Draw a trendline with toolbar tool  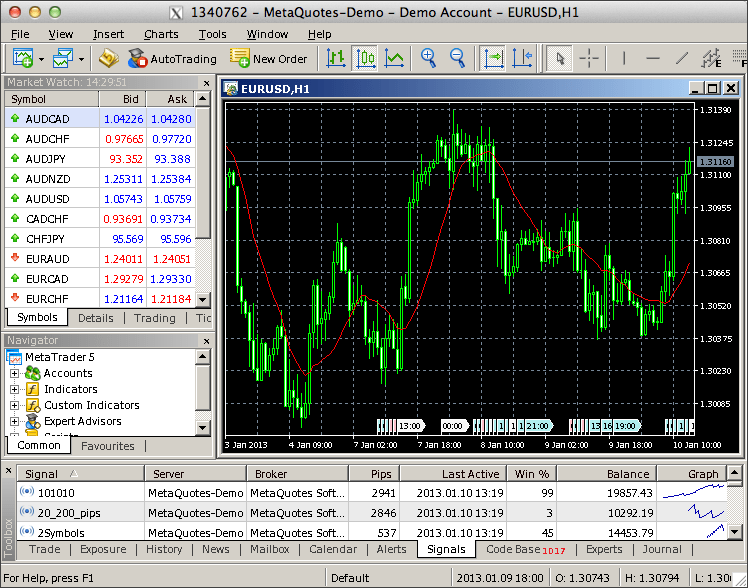683,58
